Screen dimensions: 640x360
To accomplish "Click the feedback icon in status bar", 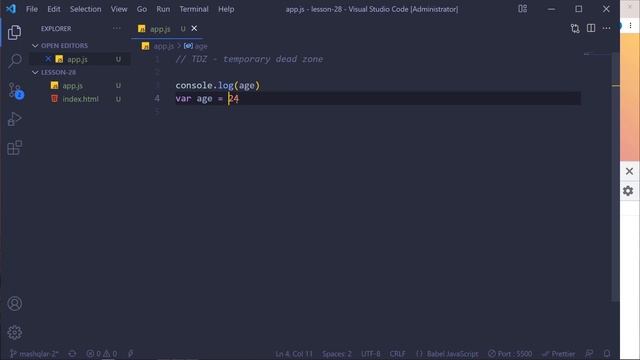I will pyautogui.click(x=589, y=353).
